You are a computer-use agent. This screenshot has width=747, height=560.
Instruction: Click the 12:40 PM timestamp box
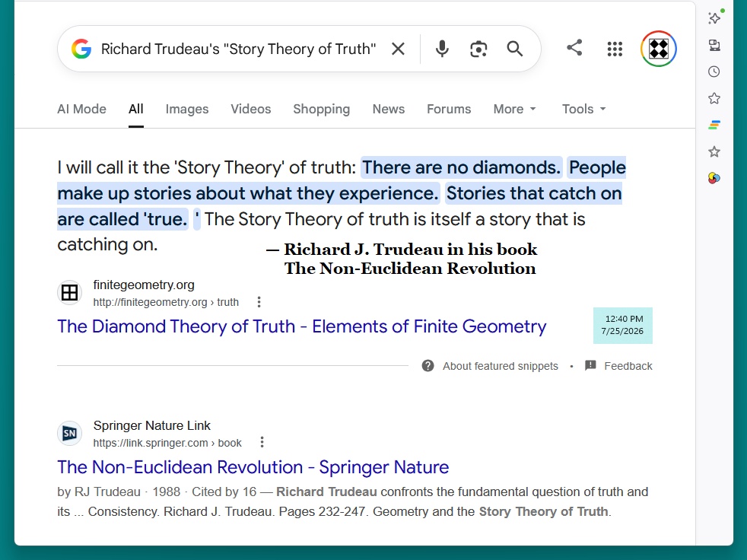click(623, 325)
